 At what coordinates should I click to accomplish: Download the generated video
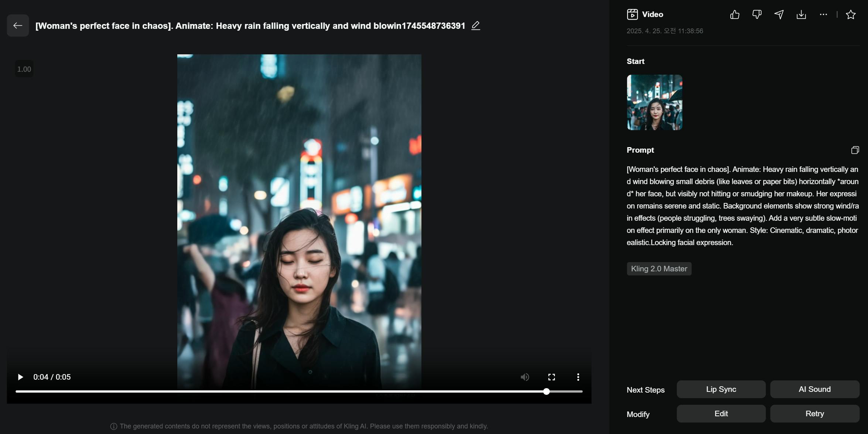tap(801, 14)
